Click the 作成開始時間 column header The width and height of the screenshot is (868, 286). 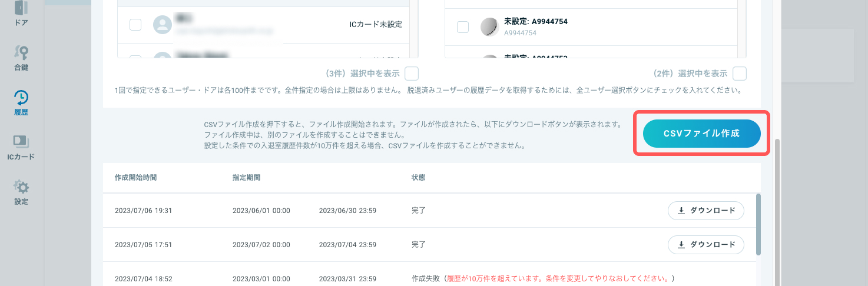click(x=135, y=177)
